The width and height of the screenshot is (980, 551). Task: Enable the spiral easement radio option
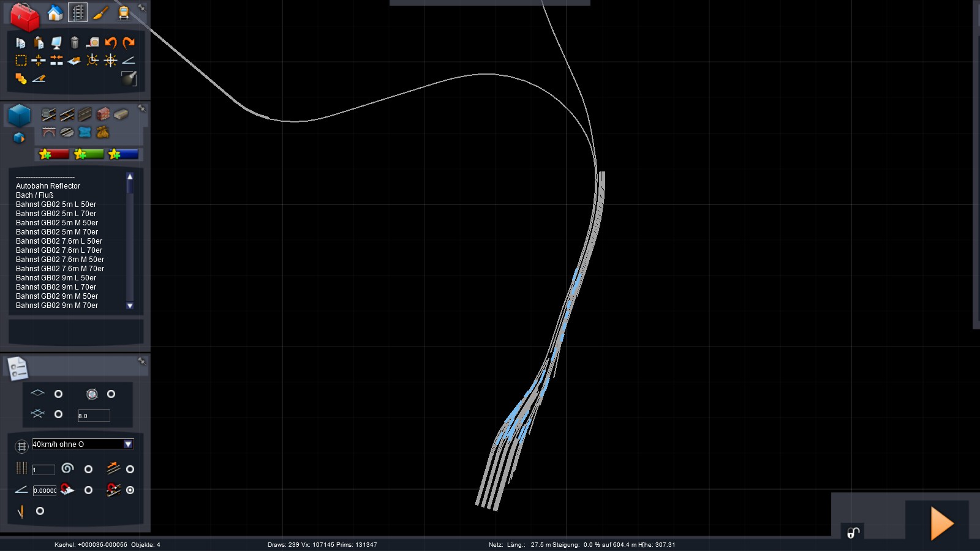pyautogui.click(x=88, y=470)
